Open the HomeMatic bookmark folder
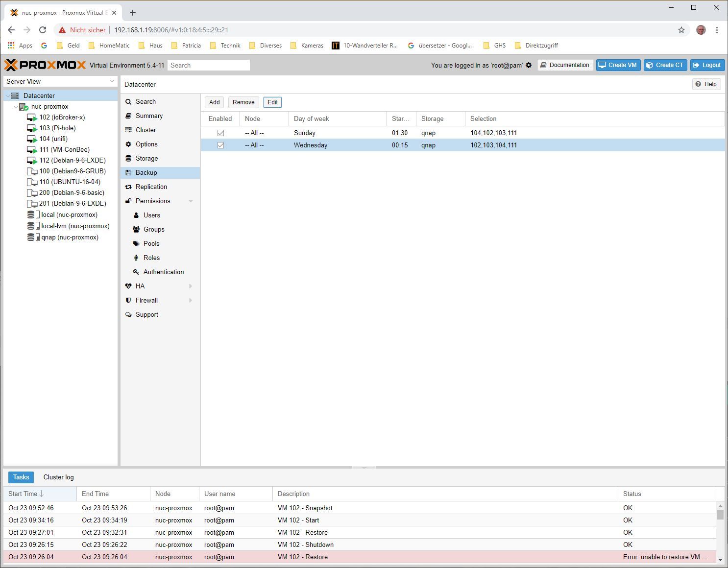The height and width of the screenshot is (568, 728). coord(109,46)
